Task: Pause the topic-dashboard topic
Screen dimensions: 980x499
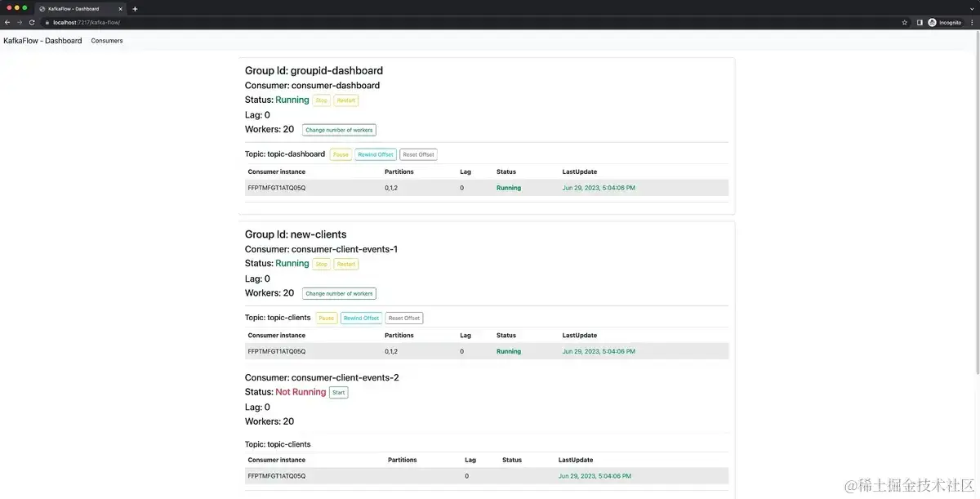Action: pyautogui.click(x=341, y=154)
